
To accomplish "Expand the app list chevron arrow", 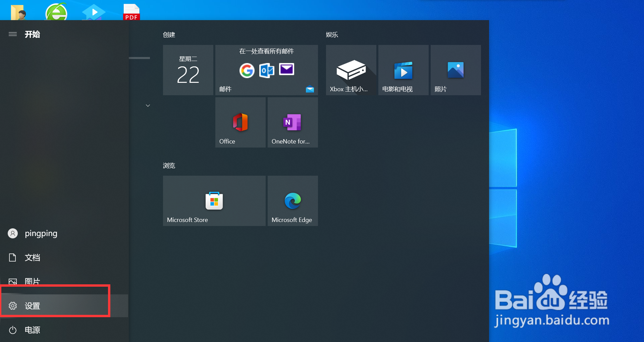I will click(x=148, y=106).
